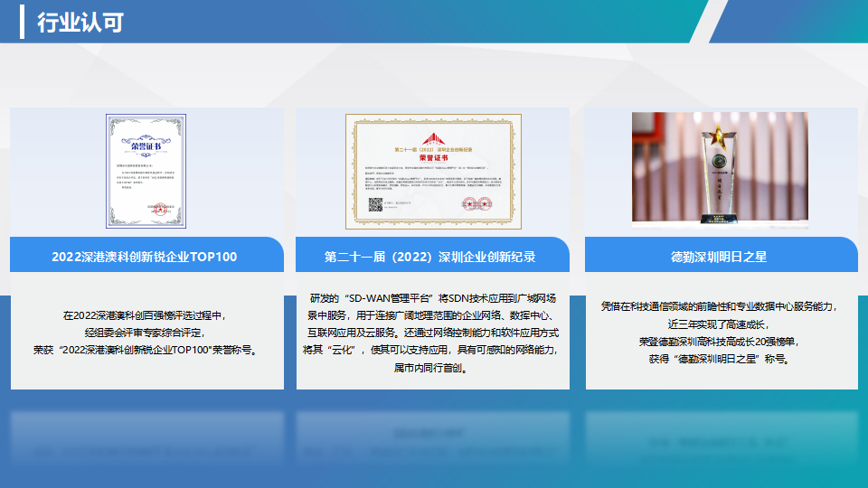The image size is (868, 488).
Task: Click the 德勤深圳明日之星 header
Action: tap(720, 257)
